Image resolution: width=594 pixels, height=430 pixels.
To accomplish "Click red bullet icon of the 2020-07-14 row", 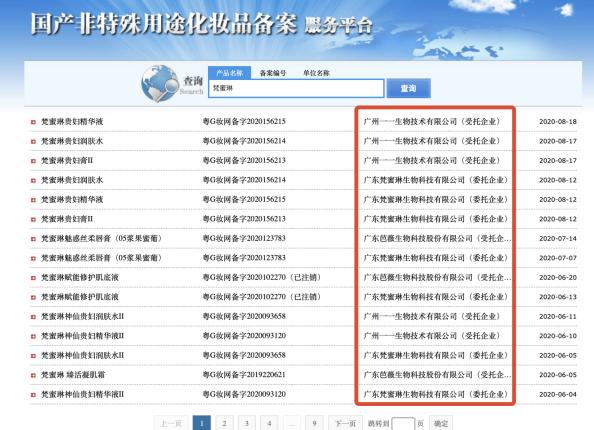I will [33, 239].
